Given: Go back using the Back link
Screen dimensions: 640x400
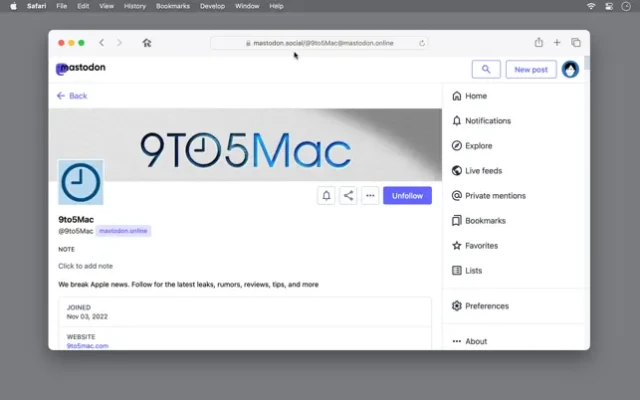Looking at the screenshot, I should click(72, 96).
